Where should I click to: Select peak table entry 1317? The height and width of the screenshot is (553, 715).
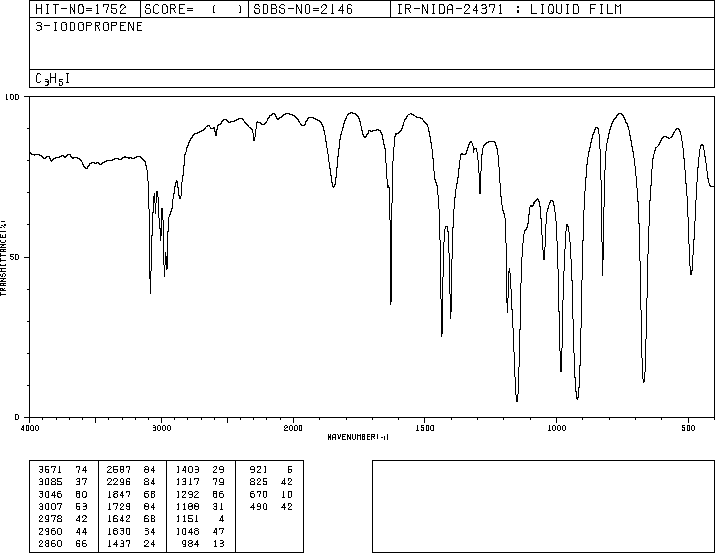(x=187, y=482)
